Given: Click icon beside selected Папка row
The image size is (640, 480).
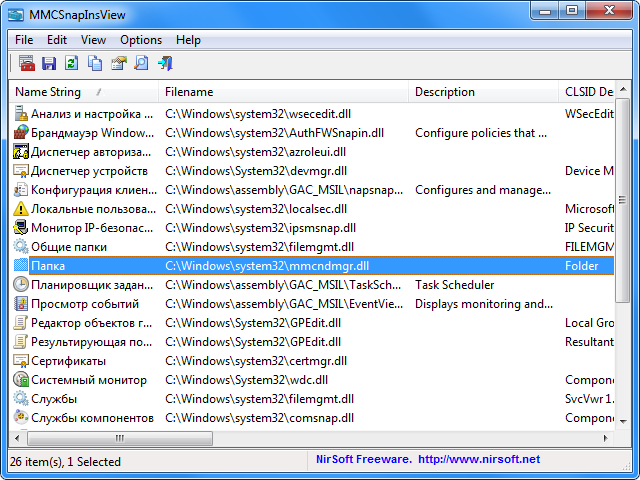Looking at the screenshot, I should pyautogui.click(x=21, y=265).
